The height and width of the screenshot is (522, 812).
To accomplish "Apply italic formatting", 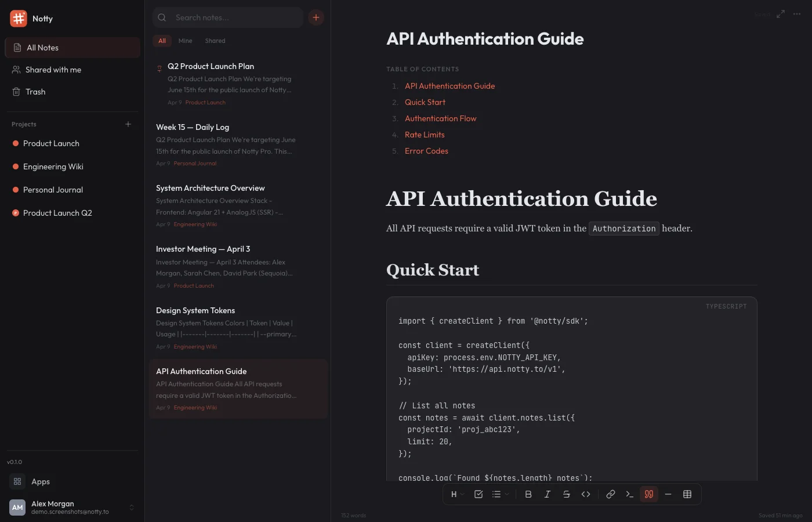I will tap(548, 494).
